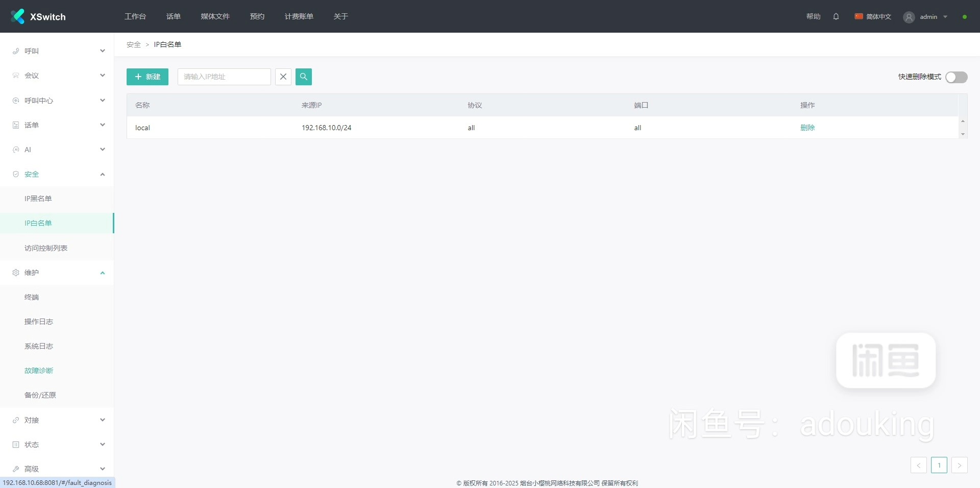Click the 维护 gear icon in sidebar
This screenshot has height=488, width=980.
pyautogui.click(x=16, y=273)
